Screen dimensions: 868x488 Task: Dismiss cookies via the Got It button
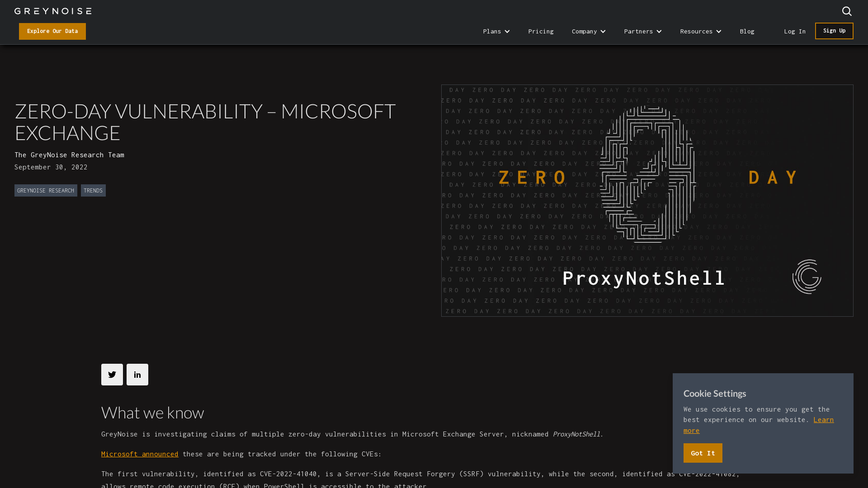[x=703, y=453]
